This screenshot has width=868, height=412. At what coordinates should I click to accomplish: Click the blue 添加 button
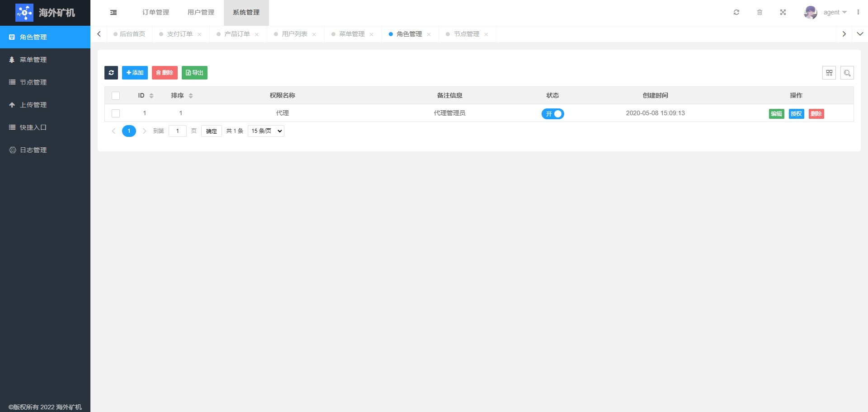[x=135, y=73]
